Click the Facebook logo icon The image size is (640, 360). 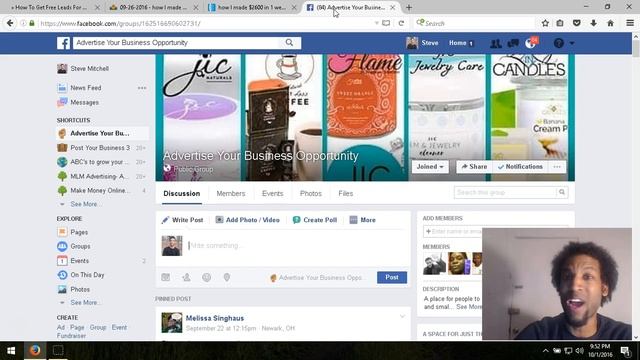(x=63, y=43)
